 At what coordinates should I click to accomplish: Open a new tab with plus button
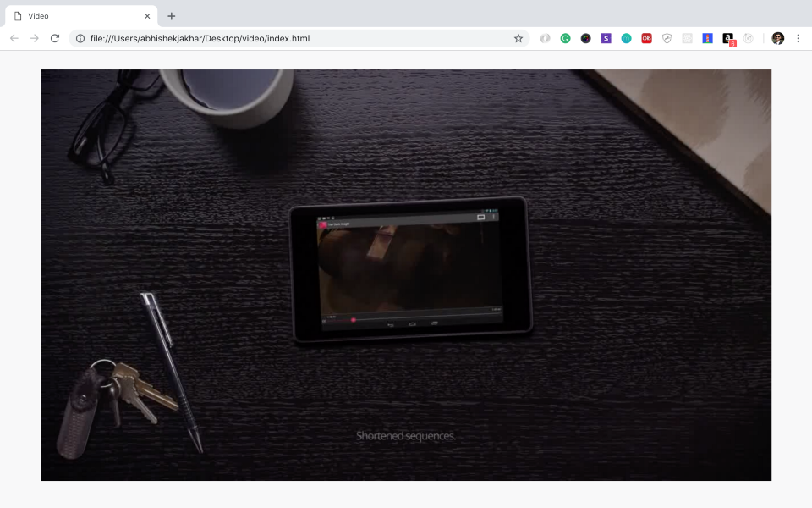tap(172, 16)
